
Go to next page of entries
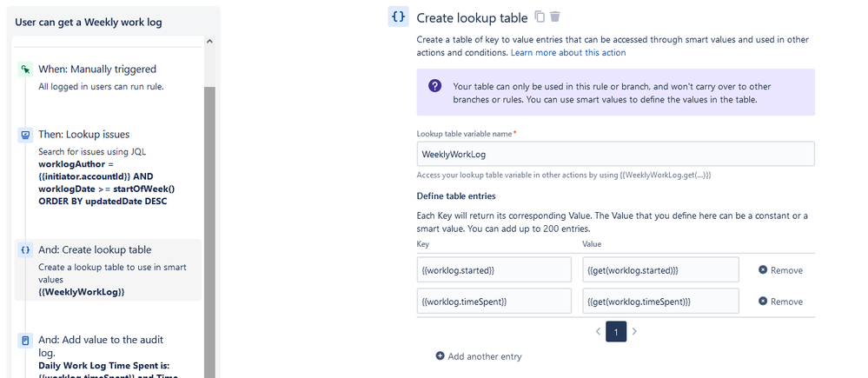pos(634,332)
